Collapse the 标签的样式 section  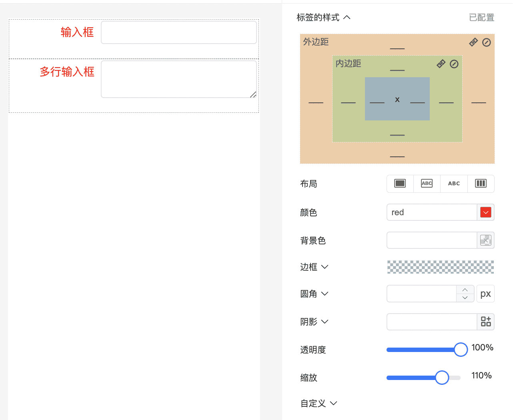[347, 17]
